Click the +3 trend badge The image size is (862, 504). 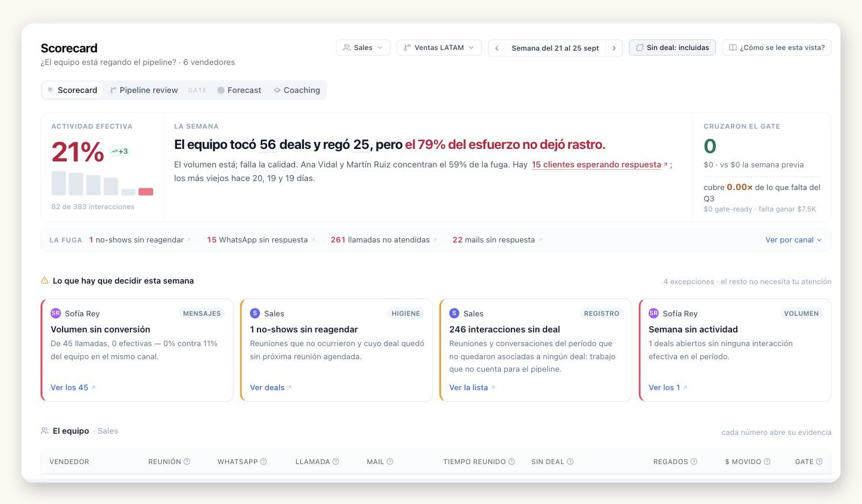coord(119,151)
